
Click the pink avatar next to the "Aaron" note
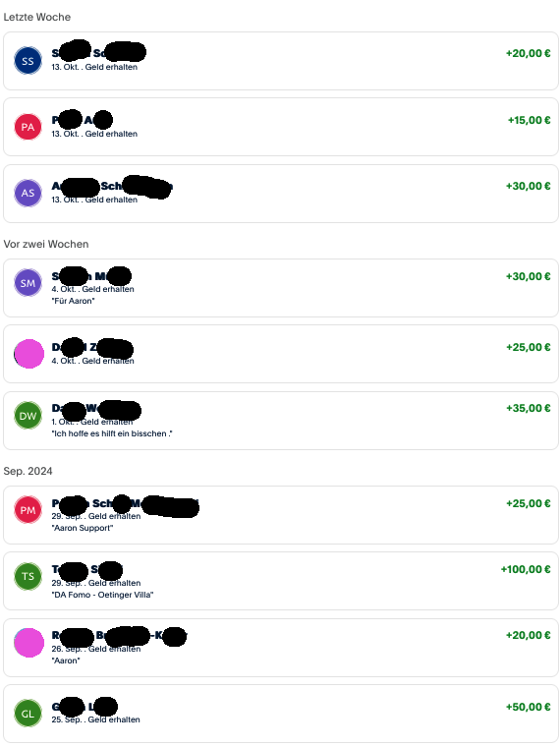28,643
